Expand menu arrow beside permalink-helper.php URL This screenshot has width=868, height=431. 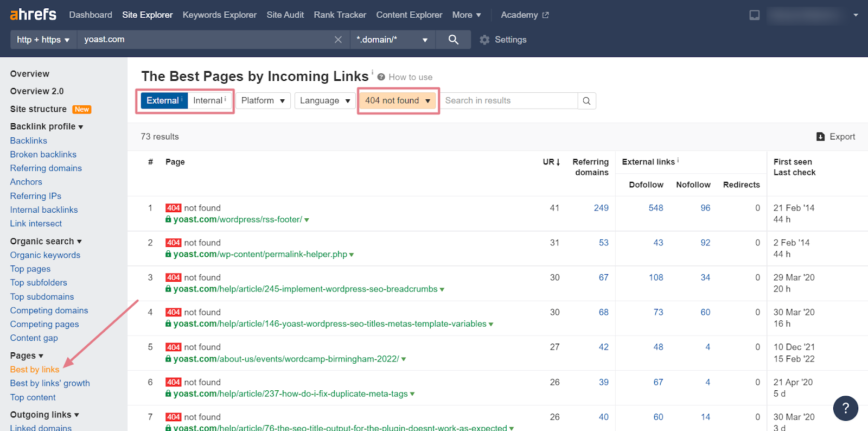point(352,255)
